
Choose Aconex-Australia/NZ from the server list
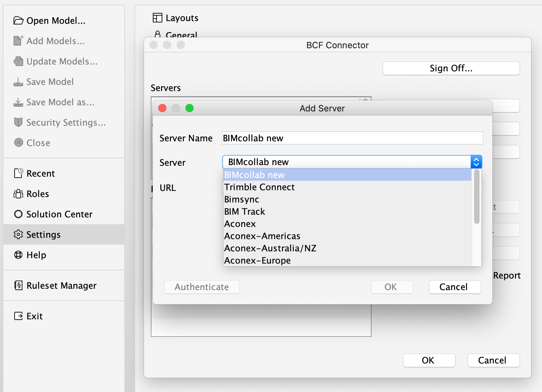347,248
